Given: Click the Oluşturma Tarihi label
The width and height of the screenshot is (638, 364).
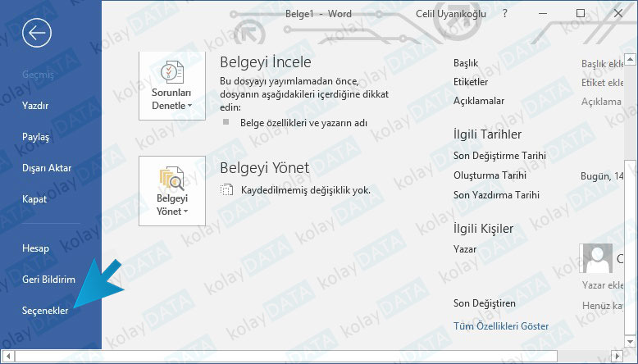Looking at the screenshot, I should pyautogui.click(x=490, y=175).
